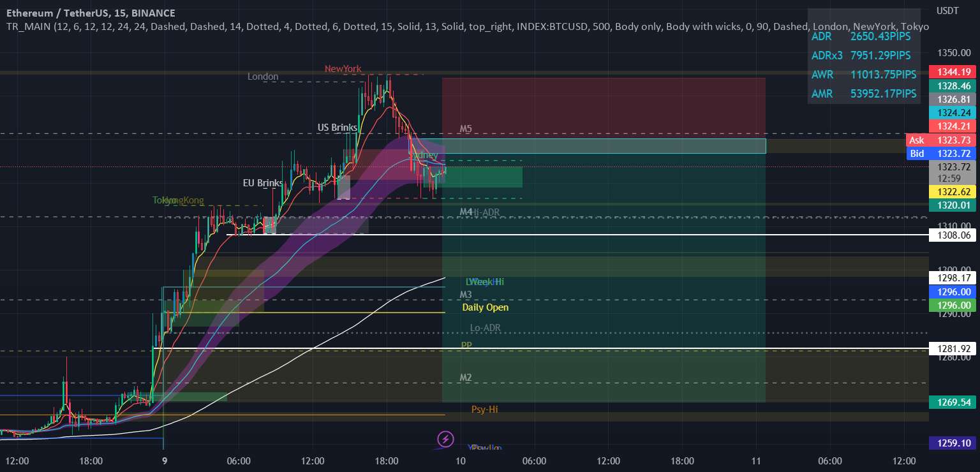This screenshot has height=472, width=980.
Task: Click the 1308.06 horizontal line price label
Action: coord(953,235)
